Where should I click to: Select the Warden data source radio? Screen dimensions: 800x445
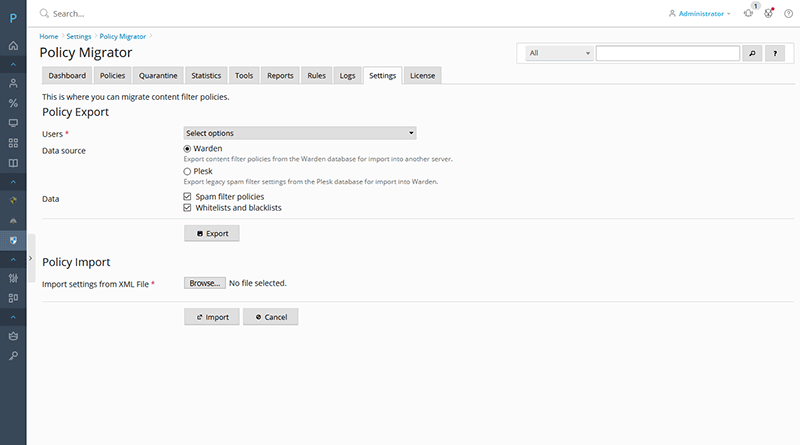click(x=187, y=149)
